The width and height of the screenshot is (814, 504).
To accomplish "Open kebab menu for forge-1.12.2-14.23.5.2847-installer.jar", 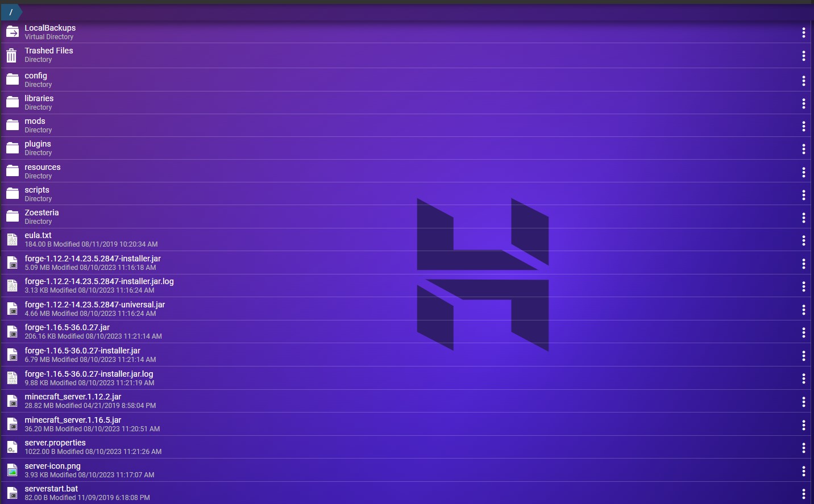I will tap(803, 264).
